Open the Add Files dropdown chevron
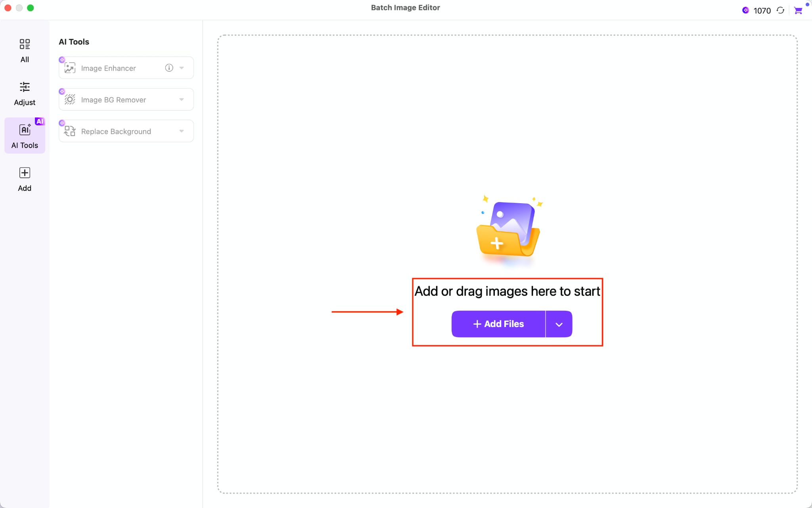 click(x=559, y=324)
